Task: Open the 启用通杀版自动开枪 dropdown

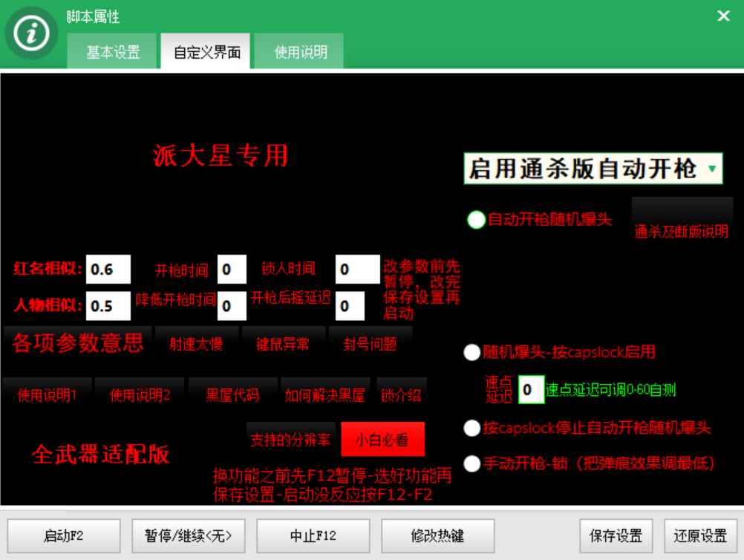Action: click(593, 169)
